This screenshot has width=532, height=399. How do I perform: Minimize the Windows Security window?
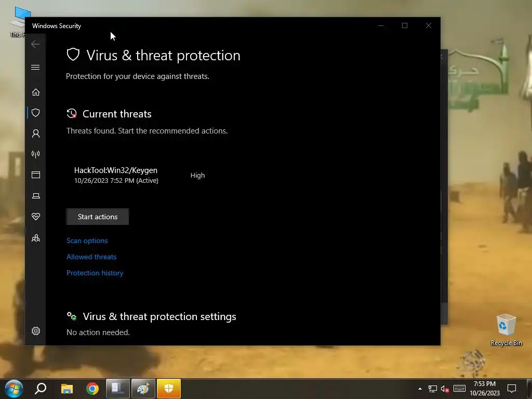coord(381,25)
